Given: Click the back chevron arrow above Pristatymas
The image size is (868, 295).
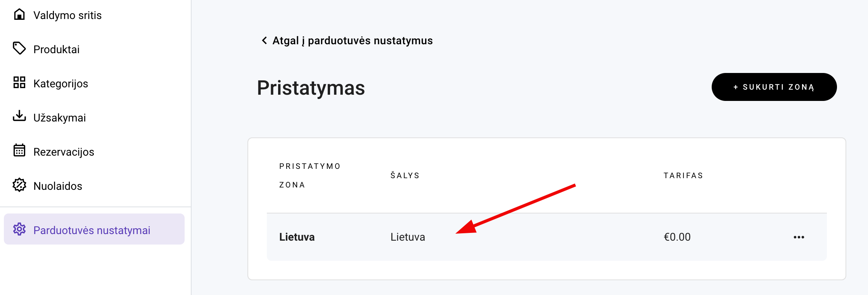Looking at the screenshot, I should tap(264, 40).
